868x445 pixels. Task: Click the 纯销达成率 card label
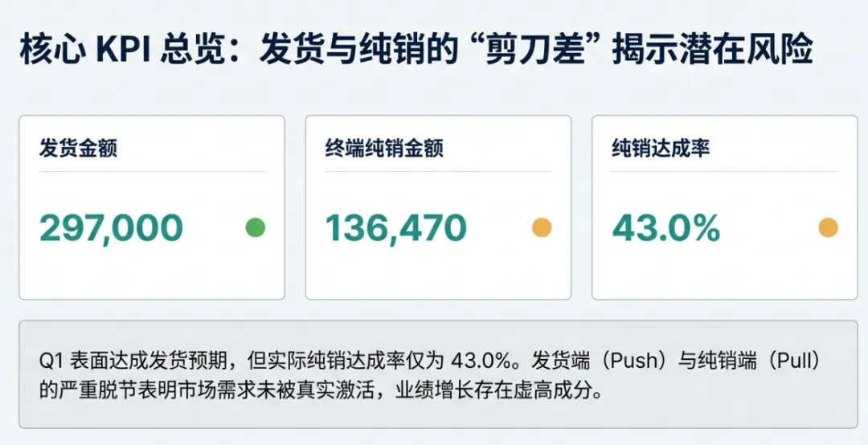[x=661, y=149]
